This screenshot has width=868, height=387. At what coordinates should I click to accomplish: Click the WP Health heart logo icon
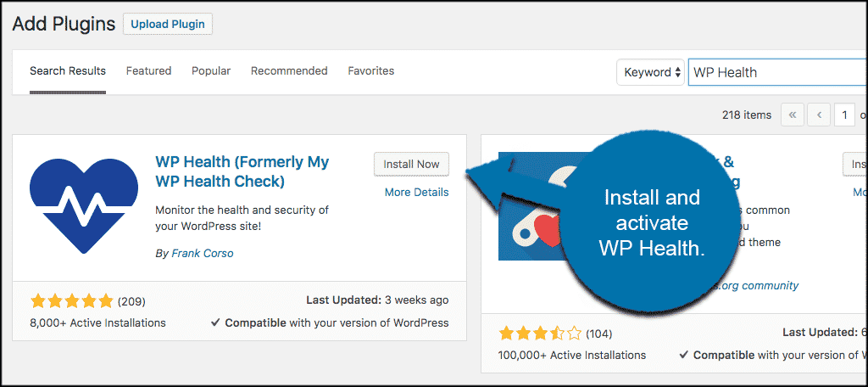pyautogui.click(x=84, y=206)
